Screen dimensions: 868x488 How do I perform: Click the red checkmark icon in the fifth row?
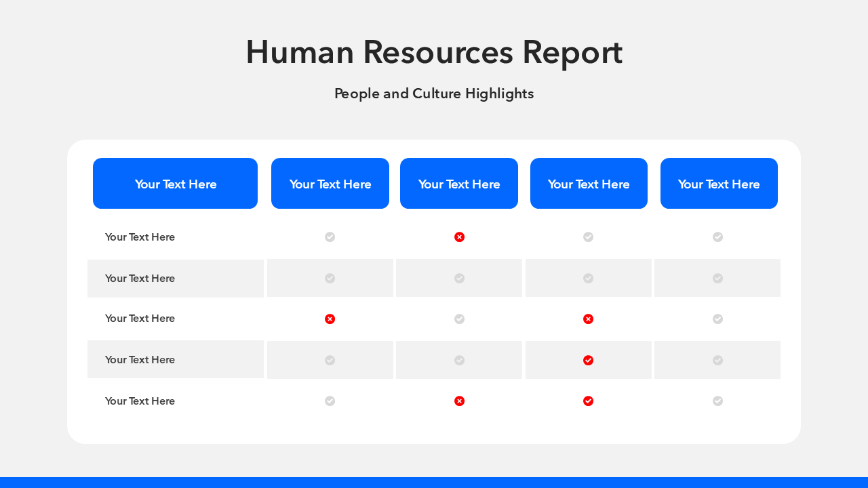(x=588, y=401)
